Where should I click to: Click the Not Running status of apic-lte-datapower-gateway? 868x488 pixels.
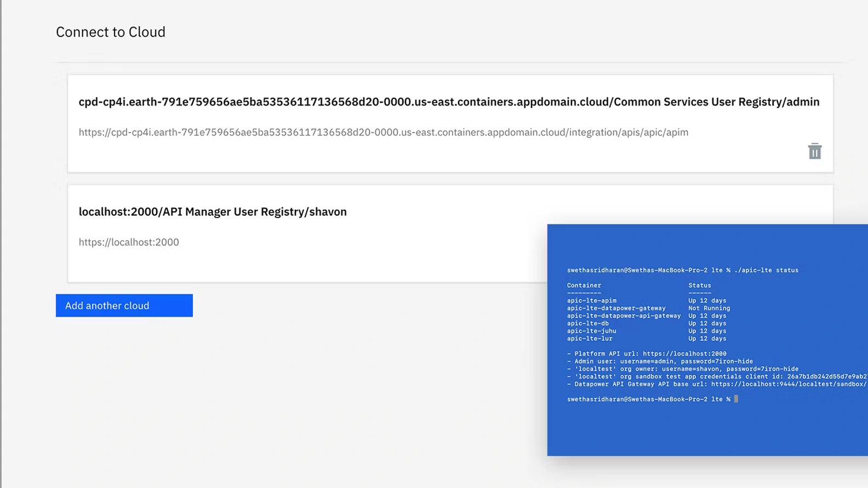click(x=709, y=308)
